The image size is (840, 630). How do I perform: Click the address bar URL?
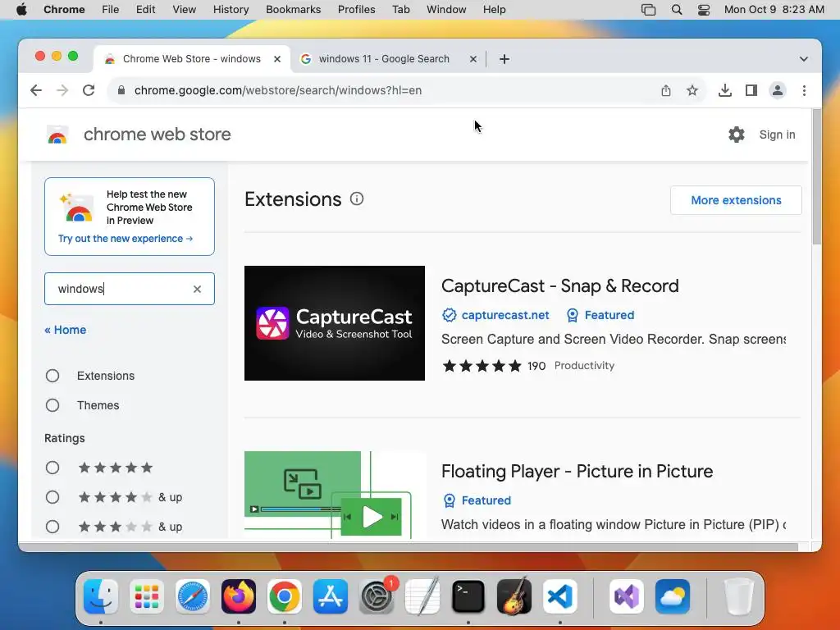point(278,90)
